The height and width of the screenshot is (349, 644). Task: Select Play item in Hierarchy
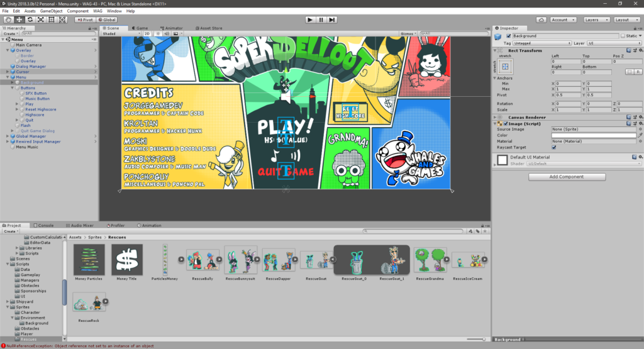pos(29,104)
